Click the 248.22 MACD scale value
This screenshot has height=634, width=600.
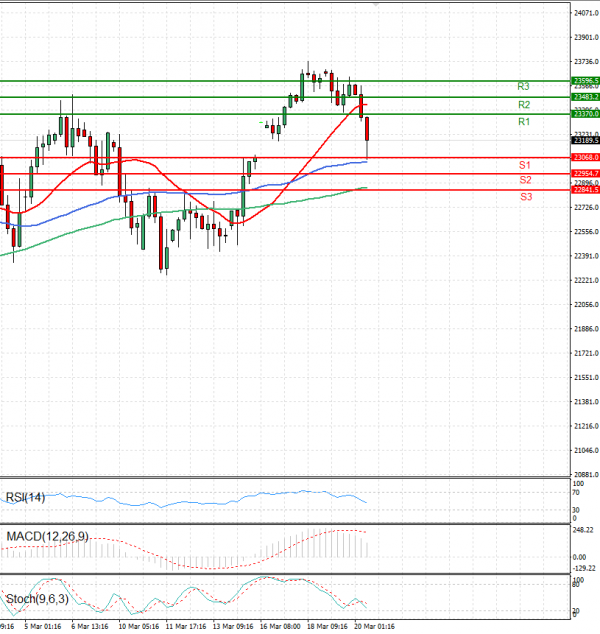pyautogui.click(x=583, y=530)
